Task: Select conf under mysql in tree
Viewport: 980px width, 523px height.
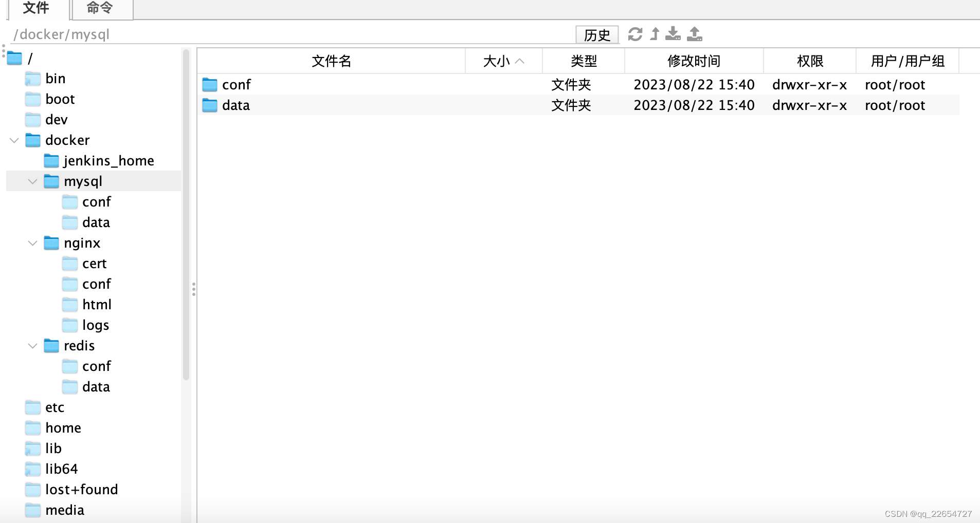Action: tap(96, 202)
